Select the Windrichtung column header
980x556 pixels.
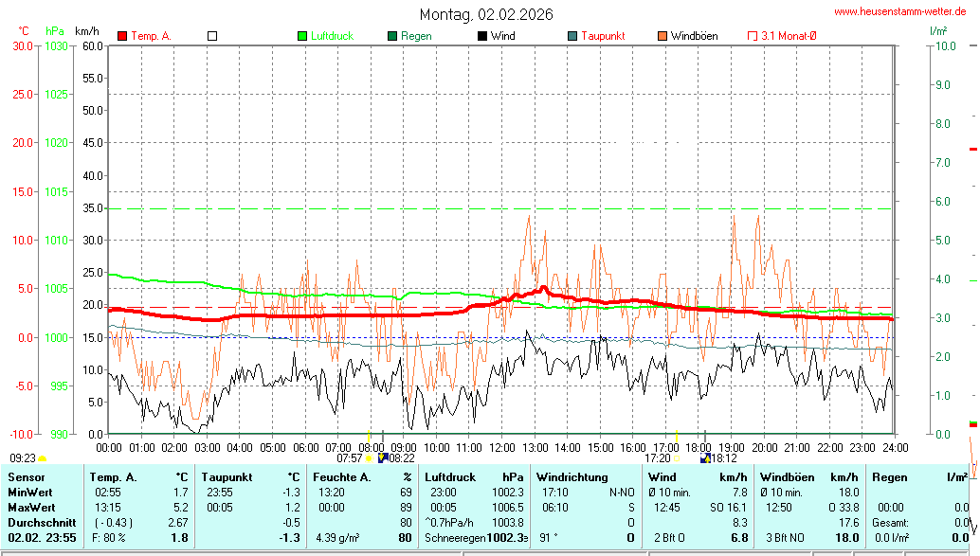572,477
